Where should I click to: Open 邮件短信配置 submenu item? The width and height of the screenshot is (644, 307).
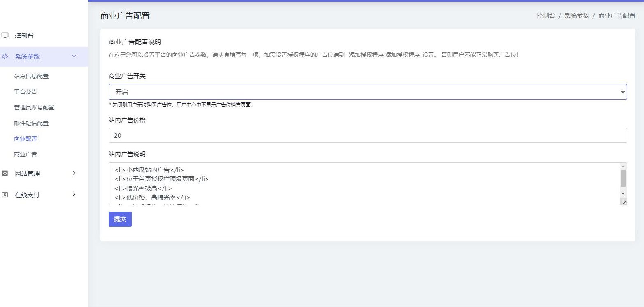(31, 123)
